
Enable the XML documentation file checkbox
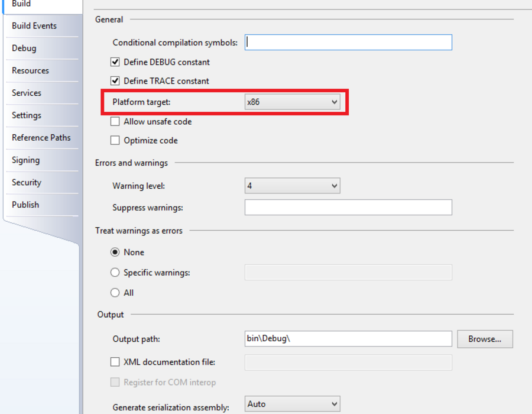click(115, 362)
